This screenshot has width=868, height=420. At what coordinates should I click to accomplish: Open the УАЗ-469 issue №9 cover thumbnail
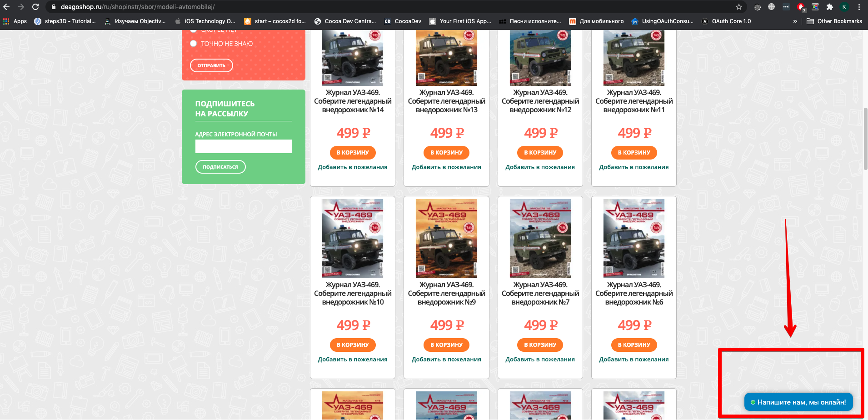[x=446, y=239]
